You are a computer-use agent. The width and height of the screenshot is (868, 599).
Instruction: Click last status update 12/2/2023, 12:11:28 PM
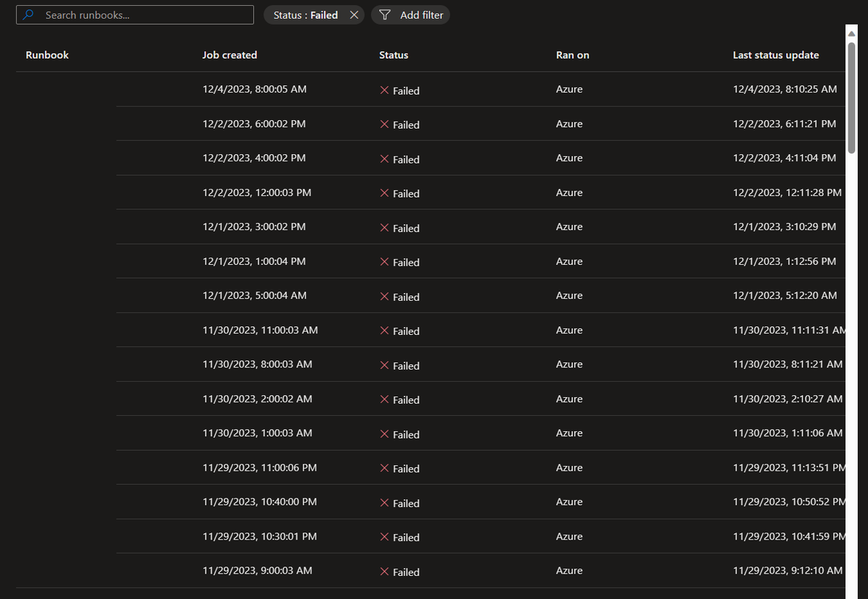click(787, 192)
